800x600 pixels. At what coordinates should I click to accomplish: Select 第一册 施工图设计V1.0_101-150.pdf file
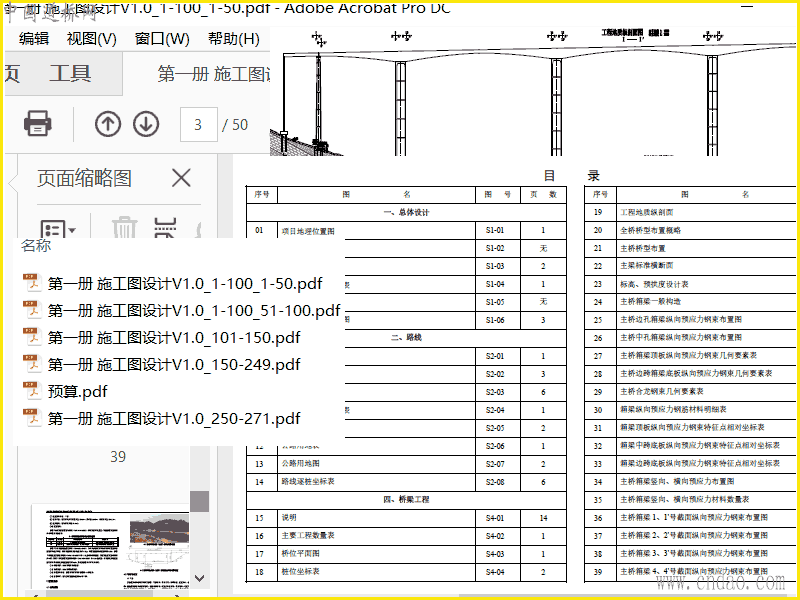pyautogui.click(x=174, y=337)
